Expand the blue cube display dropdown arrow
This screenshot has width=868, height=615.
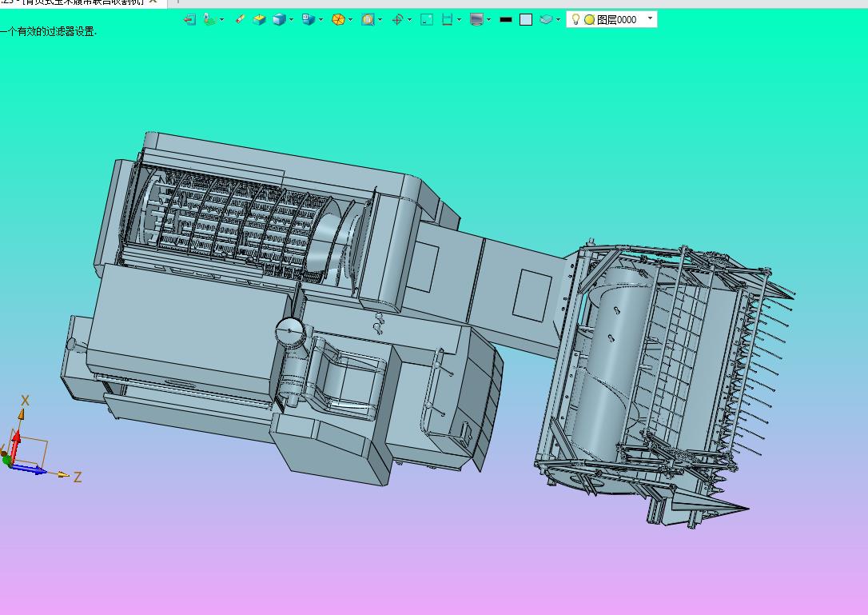coord(292,20)
